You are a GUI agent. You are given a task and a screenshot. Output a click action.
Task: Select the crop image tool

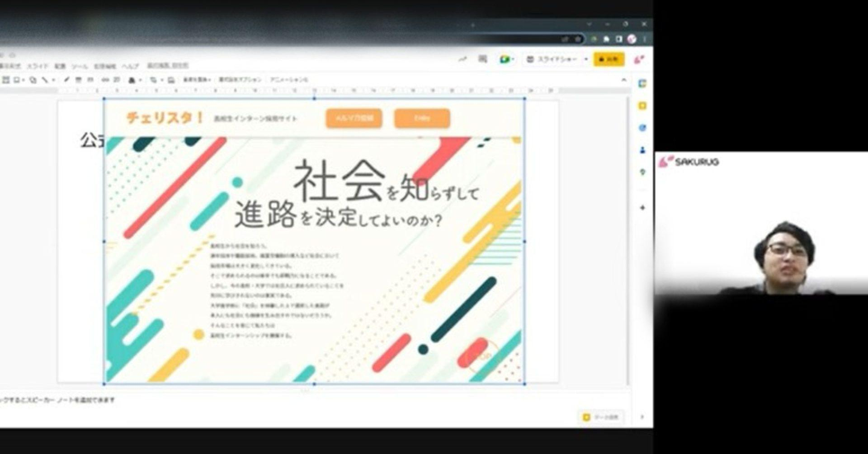tap(154, 79)
